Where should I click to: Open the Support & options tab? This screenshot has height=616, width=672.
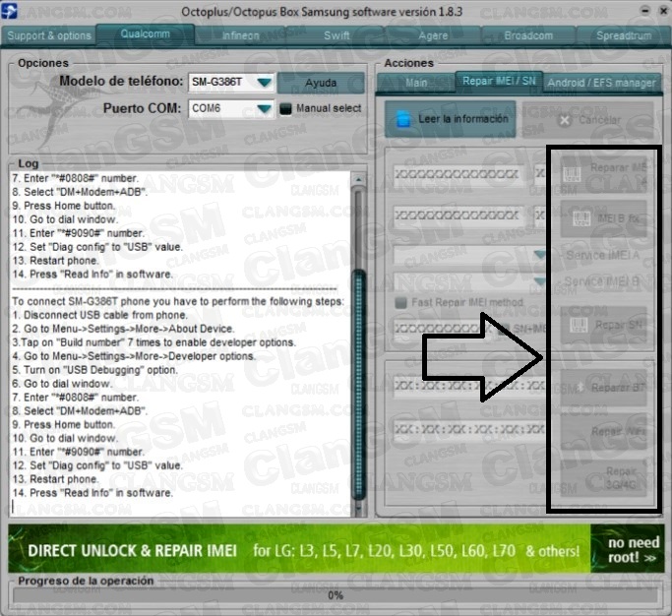49,35
